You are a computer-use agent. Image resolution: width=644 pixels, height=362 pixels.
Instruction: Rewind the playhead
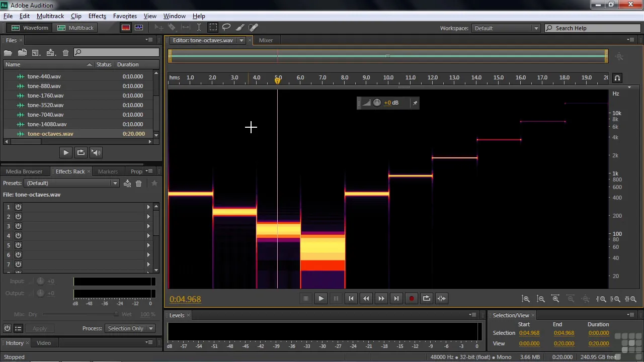pos(366,299)
